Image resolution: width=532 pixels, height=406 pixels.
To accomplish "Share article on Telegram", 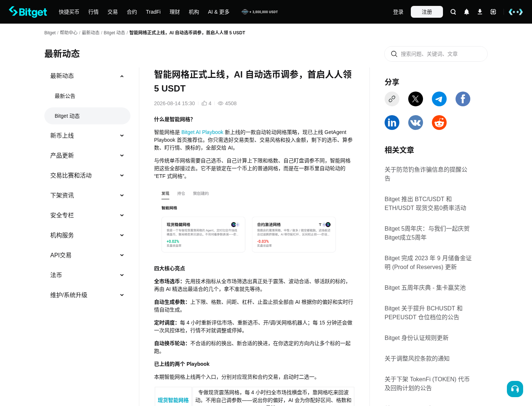I will pos(439,99).
